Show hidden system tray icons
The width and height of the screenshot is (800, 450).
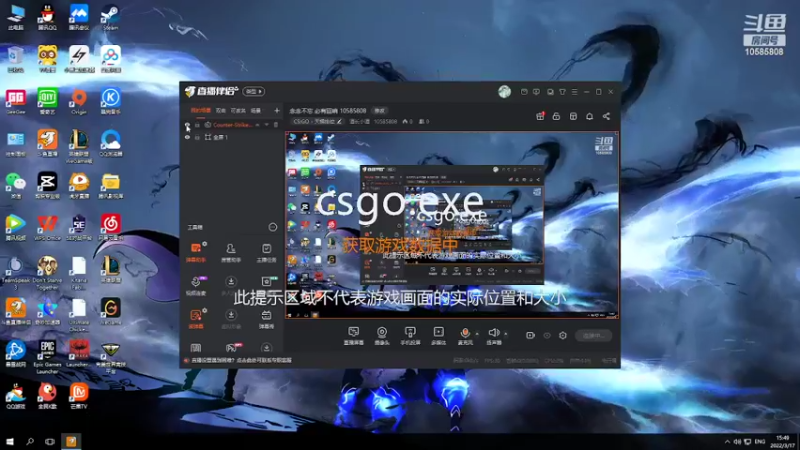[x=727, y=442]
